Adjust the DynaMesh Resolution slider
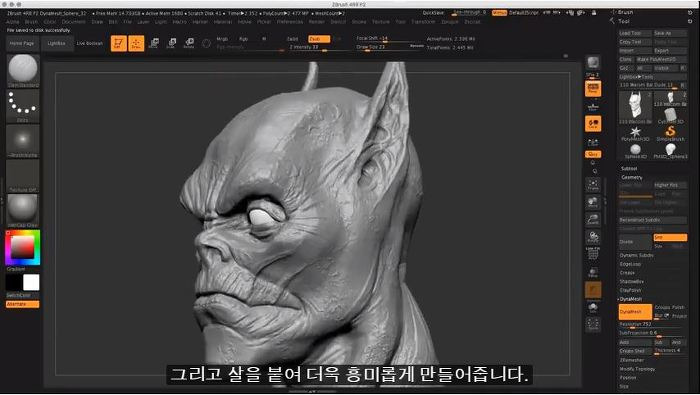 click(x=653, y=325)
